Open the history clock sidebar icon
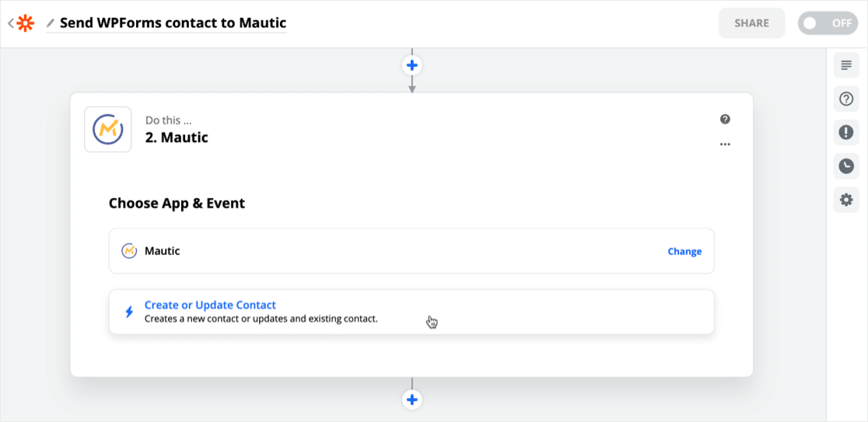The height and width of the screenshot is (422, 868). pyautogui.click(x=846, y=166)
